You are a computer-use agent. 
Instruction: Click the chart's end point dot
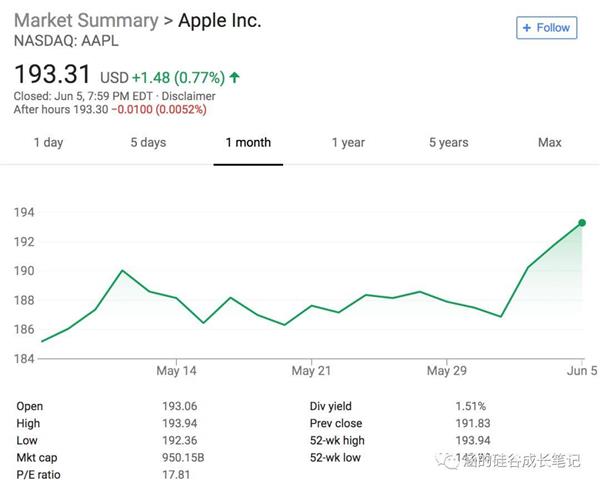pyautogui.click(x=582, y=223)
